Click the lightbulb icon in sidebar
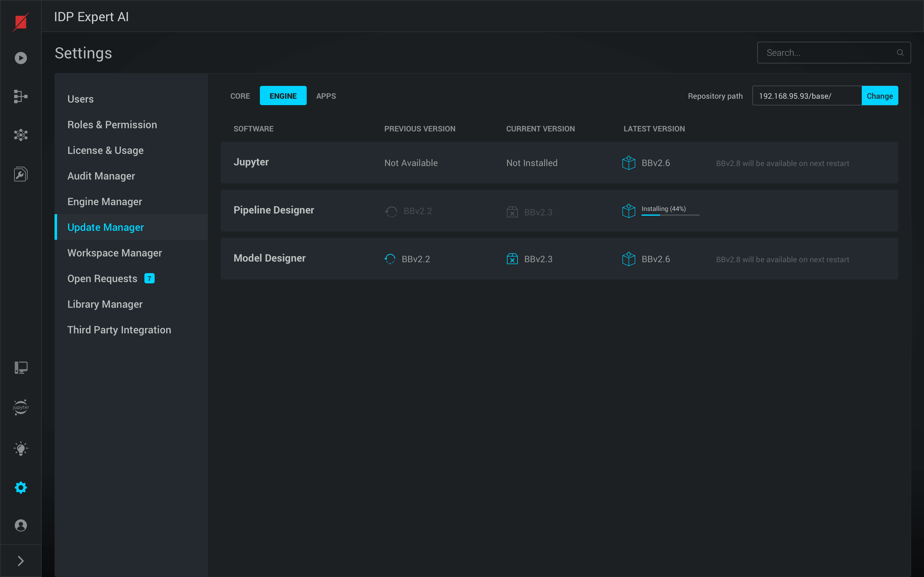Image resolution: width=924 pixels, height=577 pixels. 21,449
